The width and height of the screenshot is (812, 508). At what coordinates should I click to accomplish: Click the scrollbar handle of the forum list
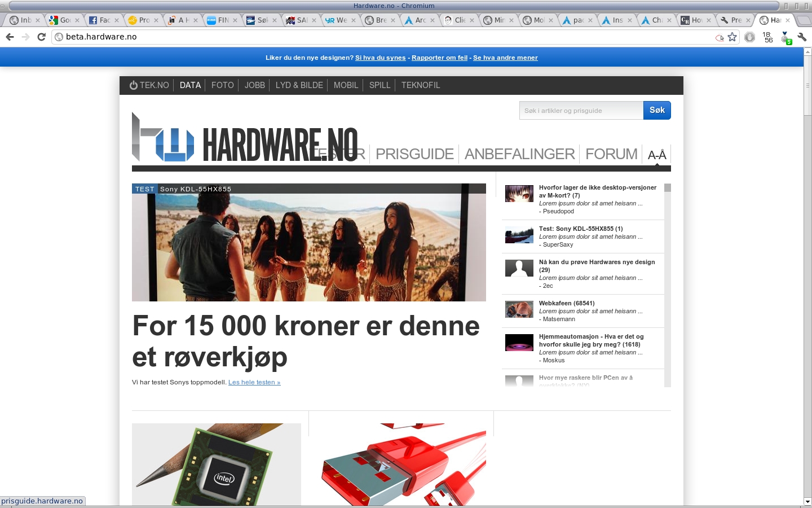click(x=668, y=188)
